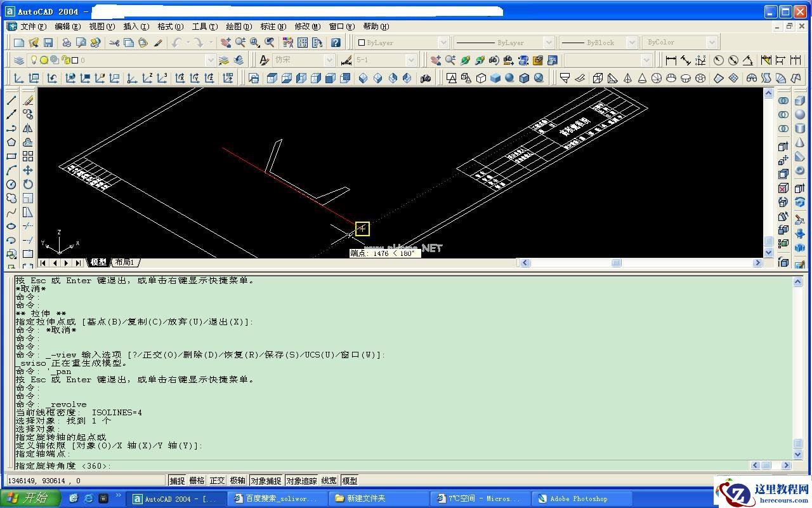Open the 绘图(D) draw menu
Screen dimensions: 812x508
(x=239, y=27)
